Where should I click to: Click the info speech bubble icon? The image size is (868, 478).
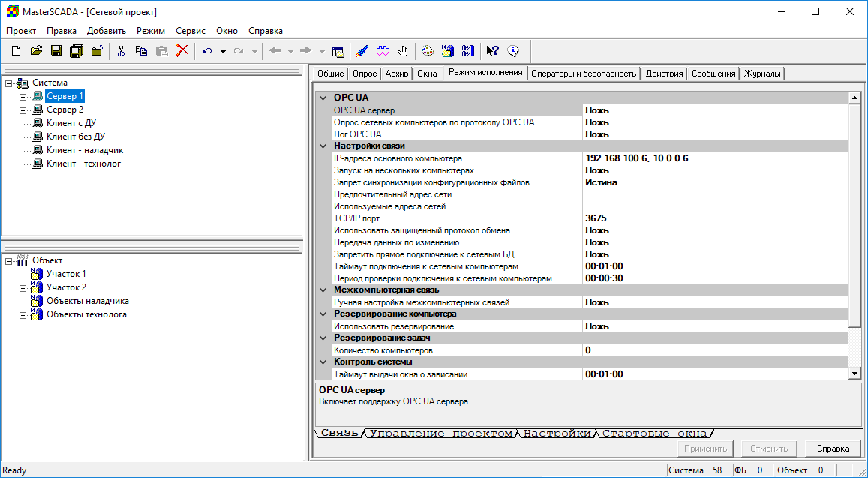[x=513, y=51]
